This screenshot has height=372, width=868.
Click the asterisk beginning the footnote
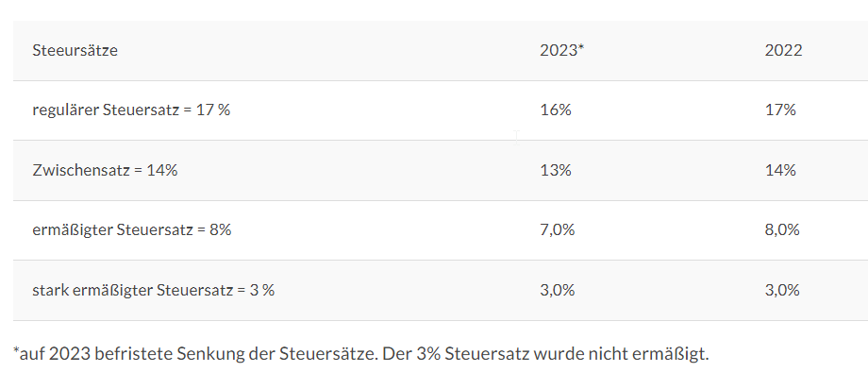click(x=16, y=350)
